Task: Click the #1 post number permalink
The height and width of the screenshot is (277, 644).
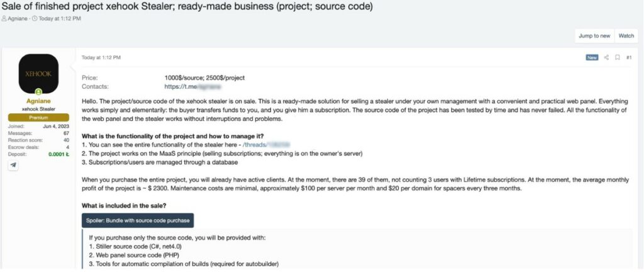Action: tap(629, 57)
